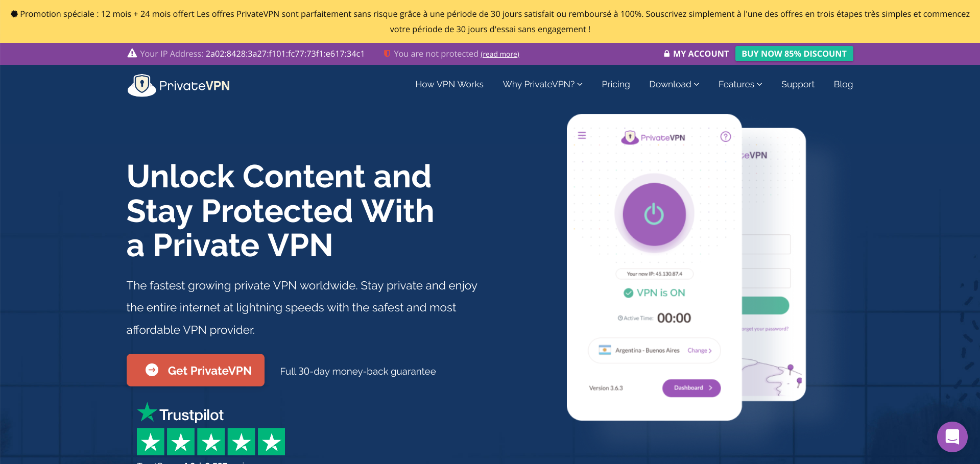Go to How VPN Works
This screenshot has width=980, height=464.
coord(449,84)
